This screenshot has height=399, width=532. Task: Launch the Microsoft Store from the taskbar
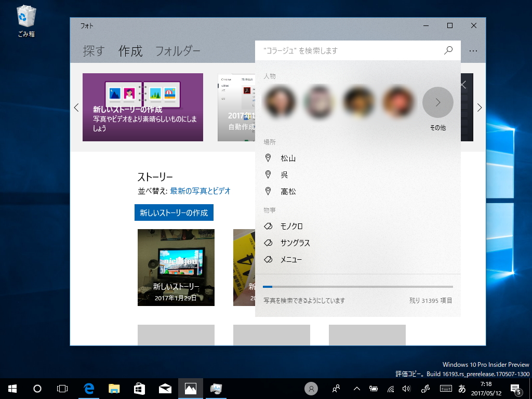pos(139,388)
